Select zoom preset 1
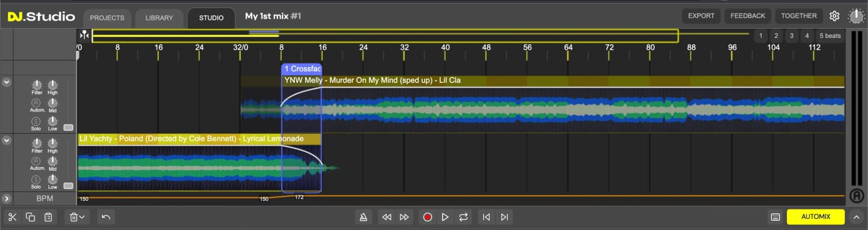The image size is (868, 230). pos(761,36)
